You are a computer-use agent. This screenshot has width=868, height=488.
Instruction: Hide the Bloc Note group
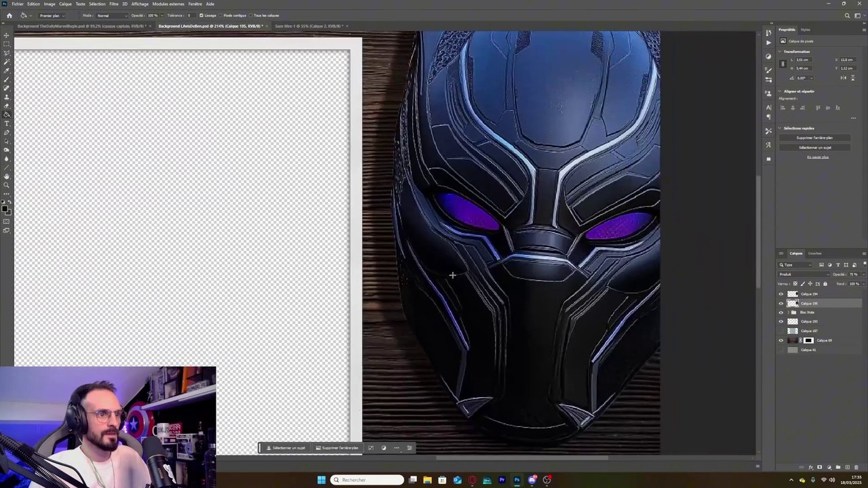(781, 312)
